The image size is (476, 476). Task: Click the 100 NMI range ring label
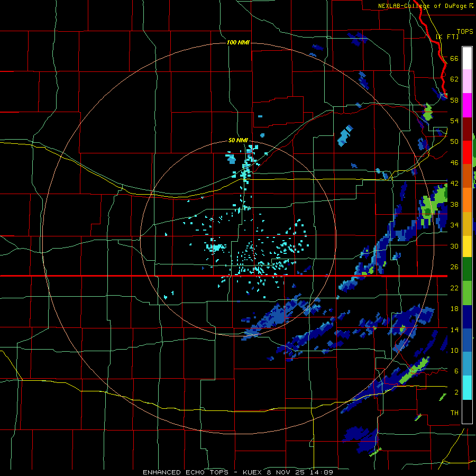click(238, 42)
